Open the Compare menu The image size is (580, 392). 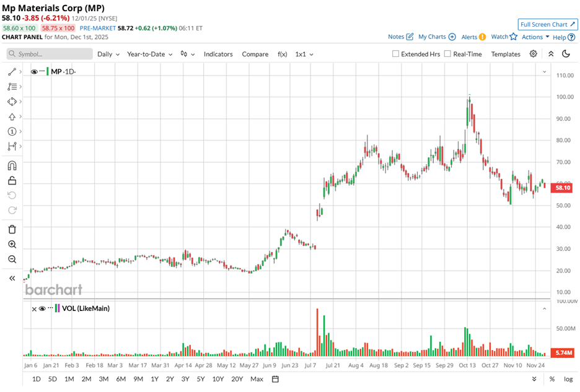(x=255, y=54)
